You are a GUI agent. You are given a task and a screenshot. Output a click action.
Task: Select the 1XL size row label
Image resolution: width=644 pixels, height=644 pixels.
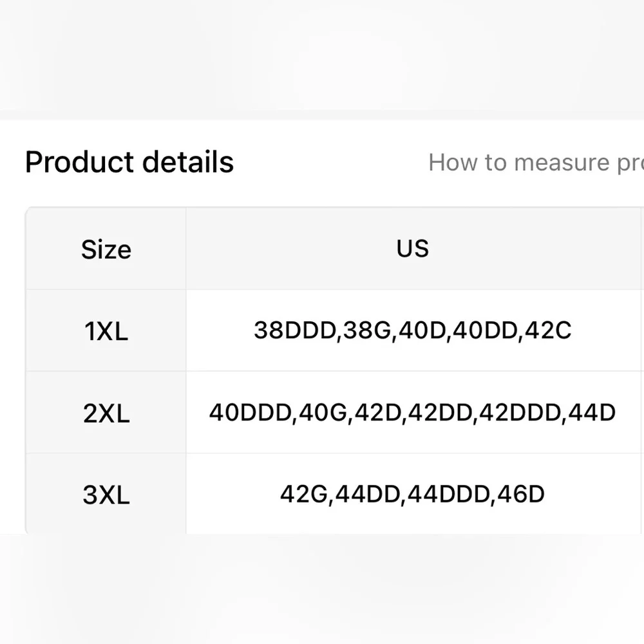point(106,332)
